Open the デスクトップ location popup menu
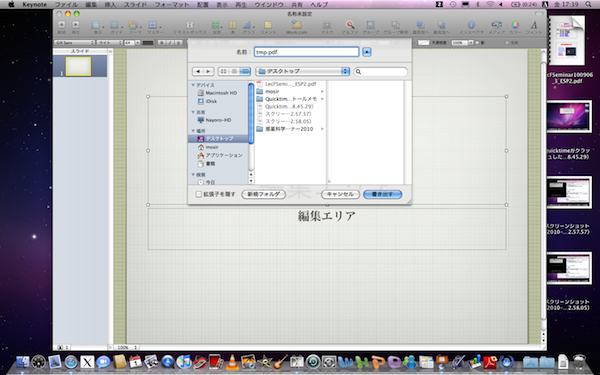 (x=302, y=71)
